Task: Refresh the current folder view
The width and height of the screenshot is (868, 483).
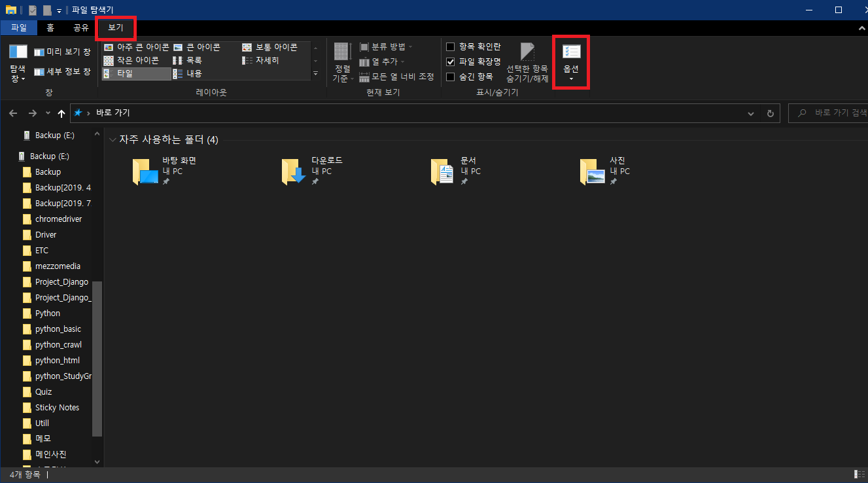Action: pyautogui.click(x=771, y=113)
